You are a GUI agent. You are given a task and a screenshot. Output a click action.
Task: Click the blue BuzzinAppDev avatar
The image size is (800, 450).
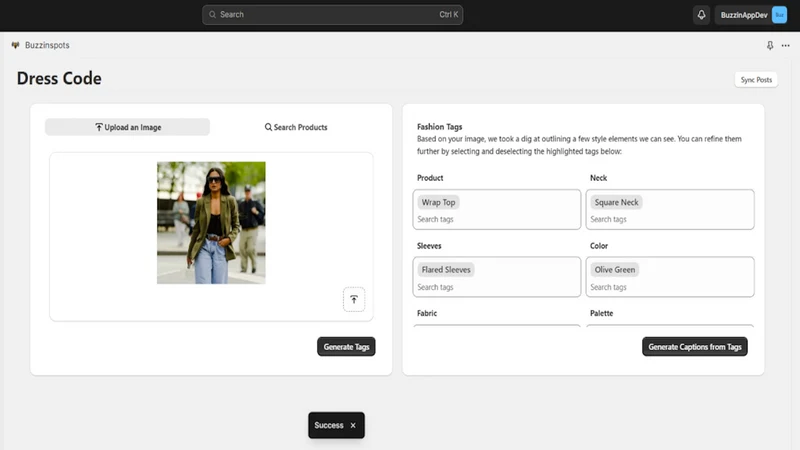pos(779,15)
